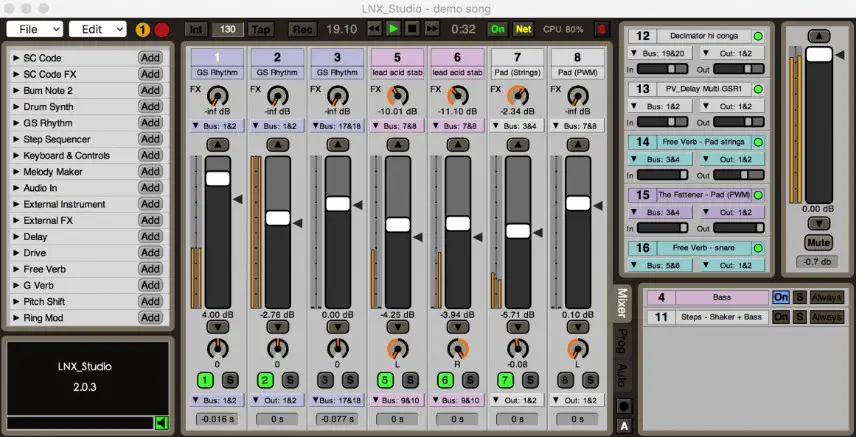Open channel 7 Bus: 3&4 dropdown
Viewport: 856px width, 437px height.
click(x=518, y=126)
